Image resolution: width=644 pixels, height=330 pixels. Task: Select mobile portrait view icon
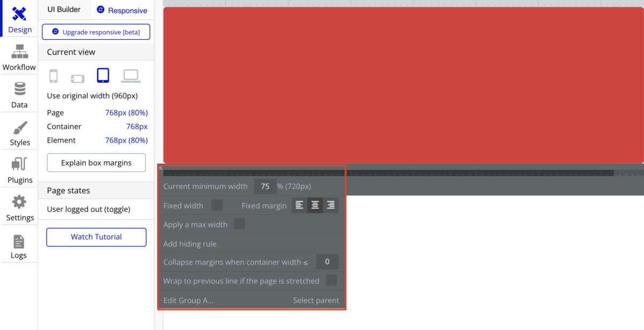coord(53,76)
